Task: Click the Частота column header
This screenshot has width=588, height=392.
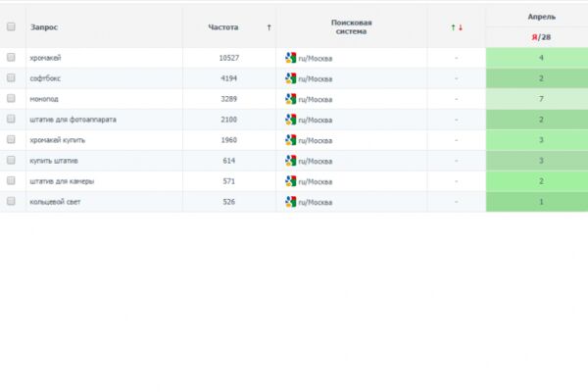Action: coord(223,27)
